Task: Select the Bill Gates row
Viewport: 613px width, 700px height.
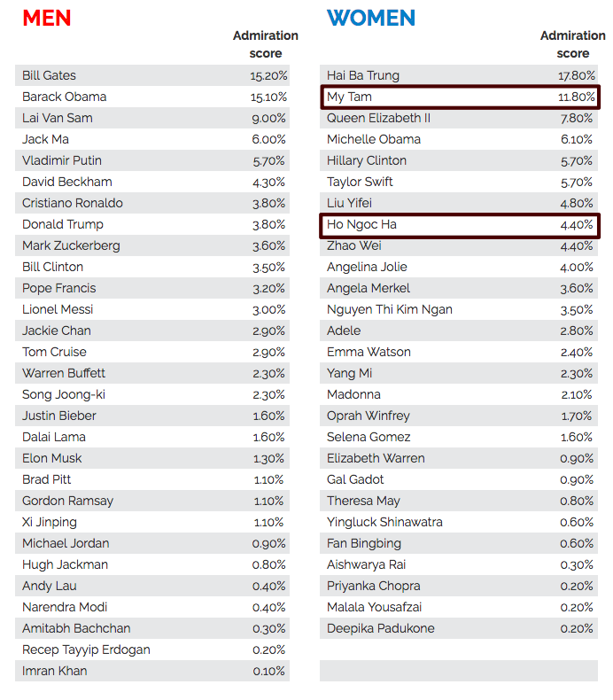Action: point(152,75)
